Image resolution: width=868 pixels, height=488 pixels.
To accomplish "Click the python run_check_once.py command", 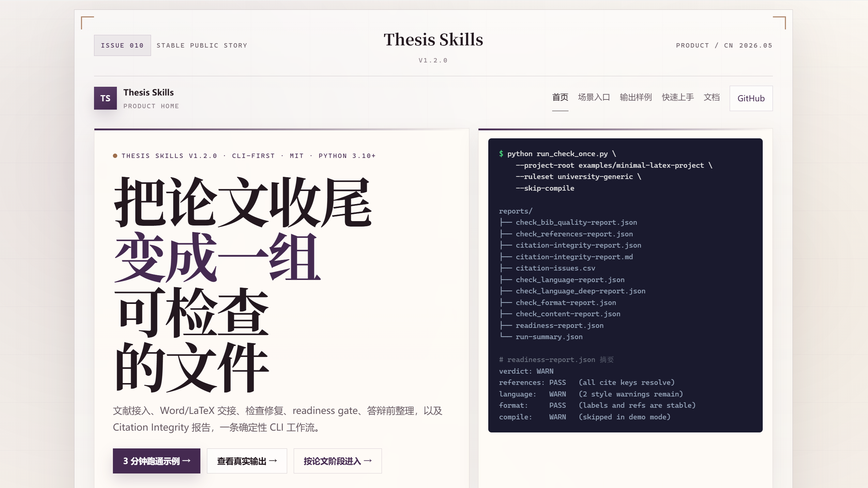I will click(558, 154).
